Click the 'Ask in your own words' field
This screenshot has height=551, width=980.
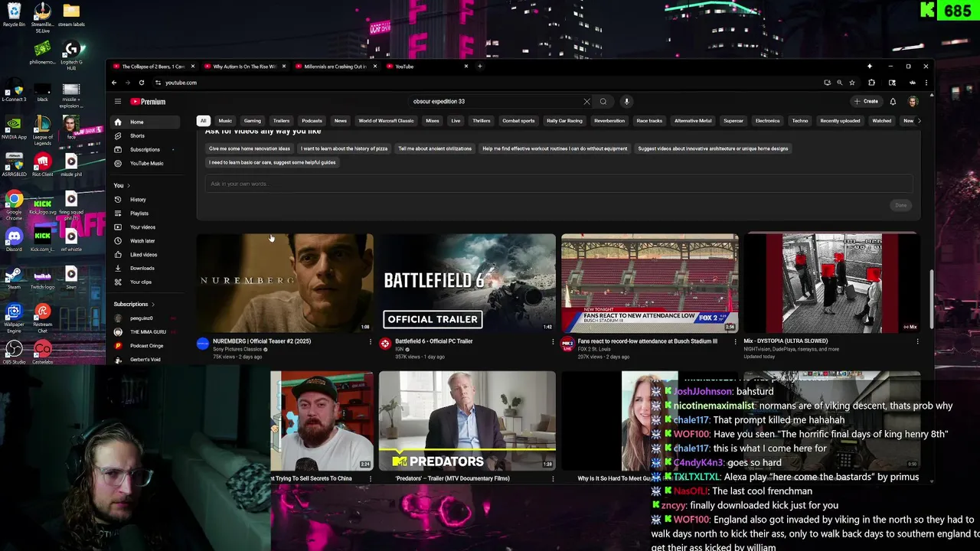pos(558,184)
